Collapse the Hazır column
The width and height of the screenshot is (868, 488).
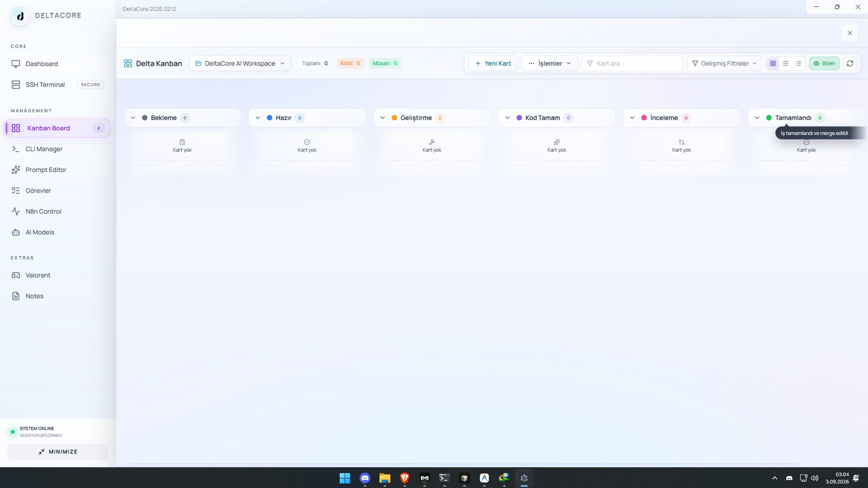tap(258, 118)
